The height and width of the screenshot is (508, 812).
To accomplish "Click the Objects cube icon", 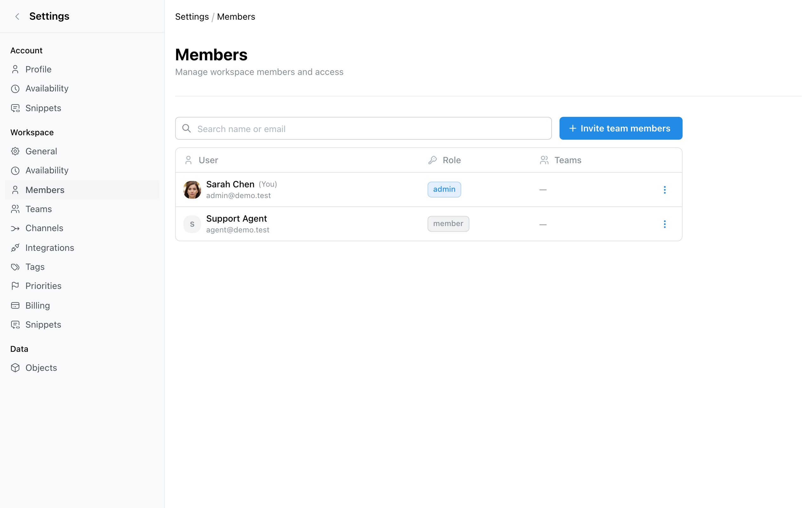I will (x=15, y=368).
